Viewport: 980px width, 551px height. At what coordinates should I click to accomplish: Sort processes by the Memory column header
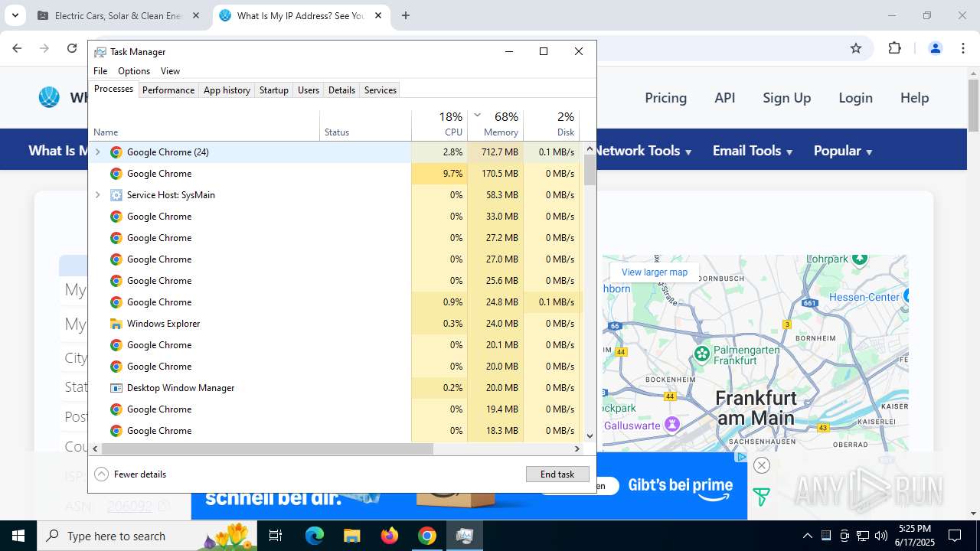[x=501, y=132]
